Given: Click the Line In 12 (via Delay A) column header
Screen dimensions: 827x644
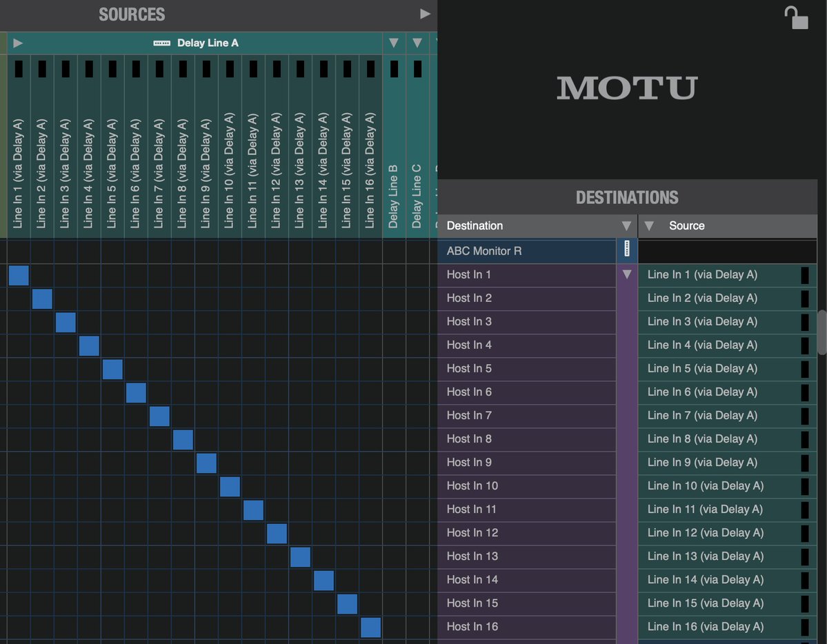Looking at the screenshot, I should [x=277, y=146].
